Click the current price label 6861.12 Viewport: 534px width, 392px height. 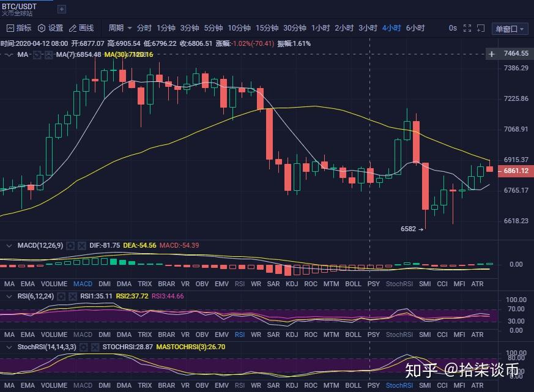pyautogui.click(x=516, y=171)
